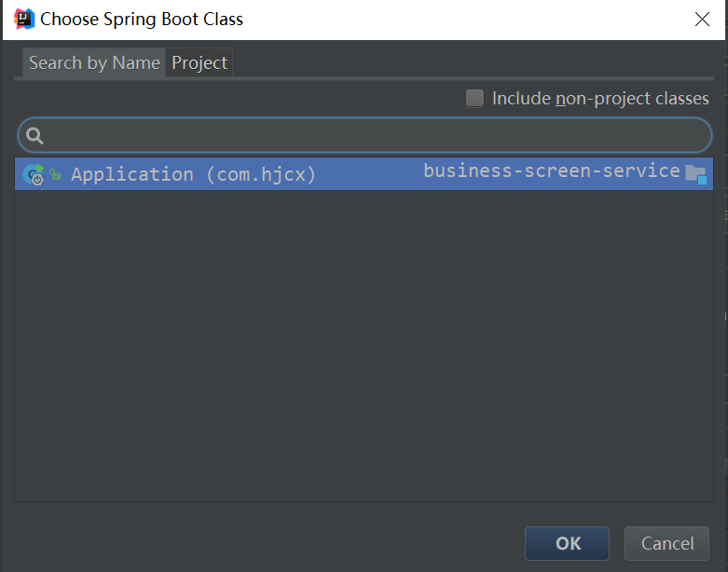
Task: Switch to the Search by Name tab
Action: (x=94, y=62)
